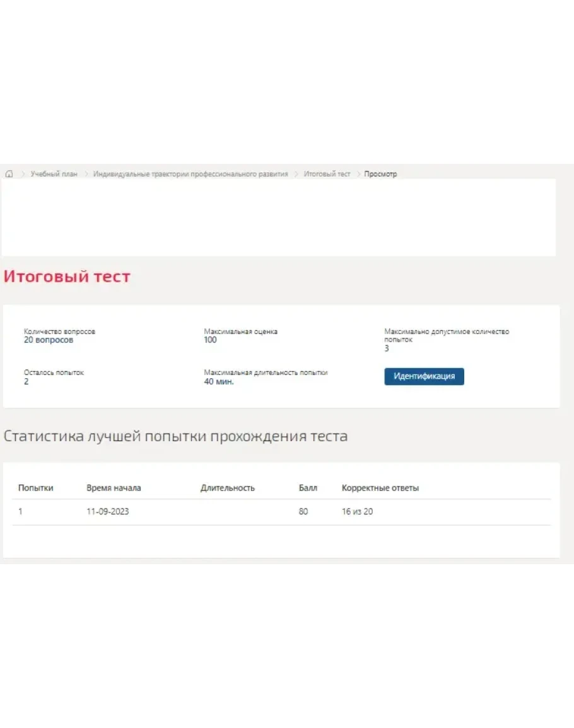
Task: Click the 'Попытки' column header
Action: tap(36, 488)
